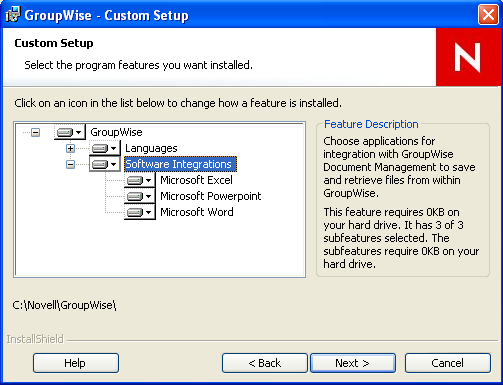Open the GroupWise feature install-state dropdown
This screenshot has height=385, width=503.
click(x=69, y=132)
